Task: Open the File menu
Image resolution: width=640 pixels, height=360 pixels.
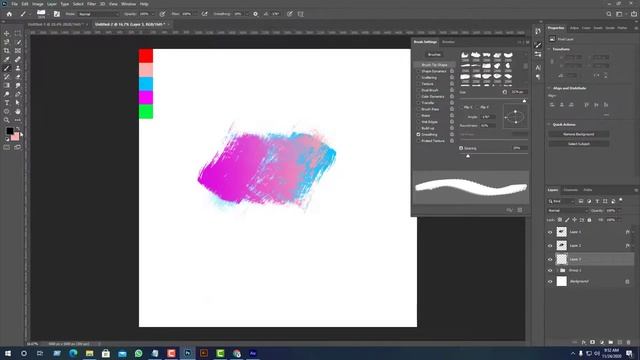Action: (15, 4)
